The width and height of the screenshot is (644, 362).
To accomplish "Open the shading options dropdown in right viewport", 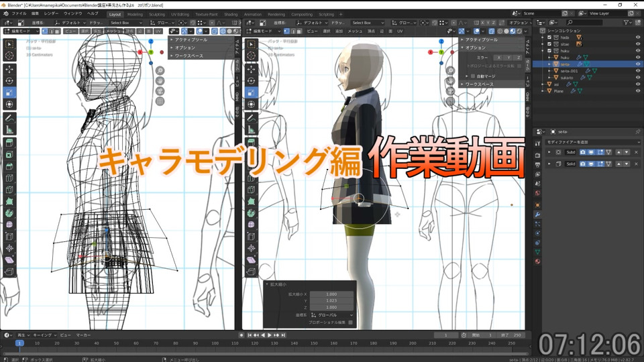I will tap(526, 32).
